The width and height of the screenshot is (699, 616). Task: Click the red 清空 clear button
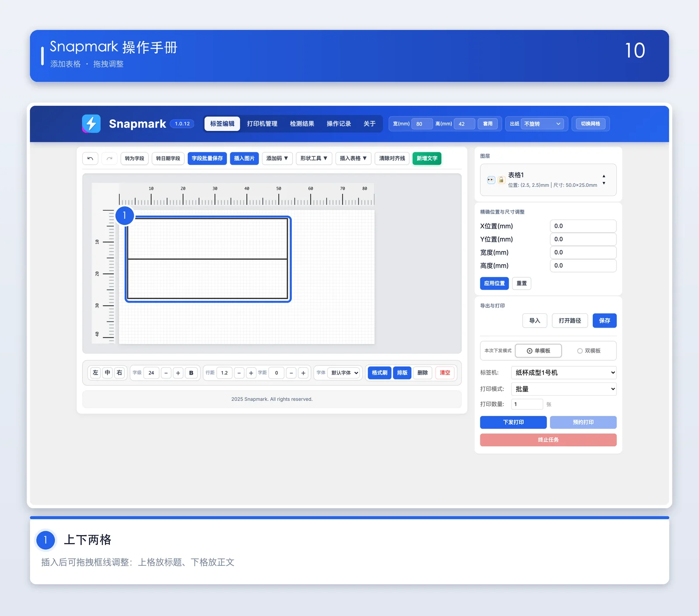(x=445, y=373)
